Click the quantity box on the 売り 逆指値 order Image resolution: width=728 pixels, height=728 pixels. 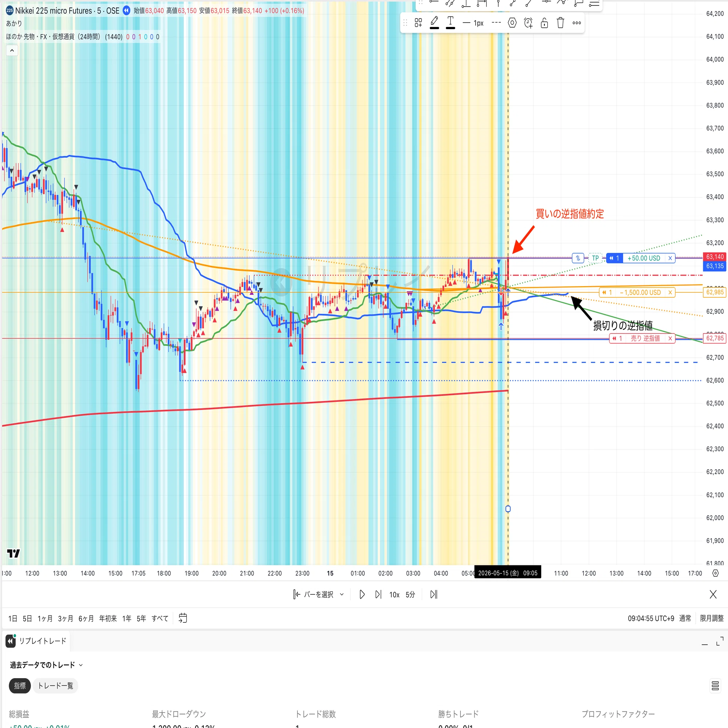click(x=617, y=339)
